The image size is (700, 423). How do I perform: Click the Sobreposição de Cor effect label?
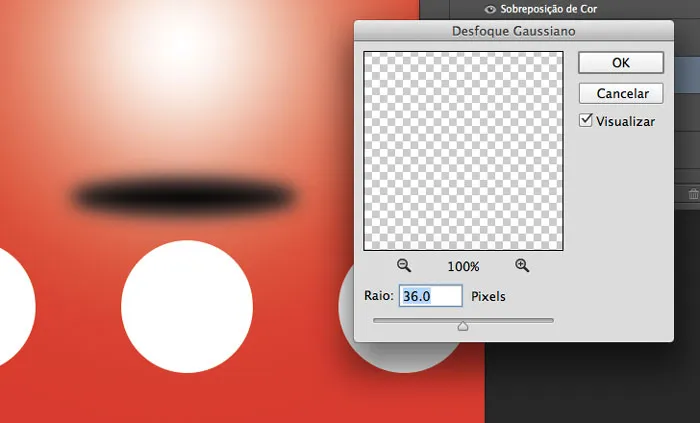click(x=549, y=9)
